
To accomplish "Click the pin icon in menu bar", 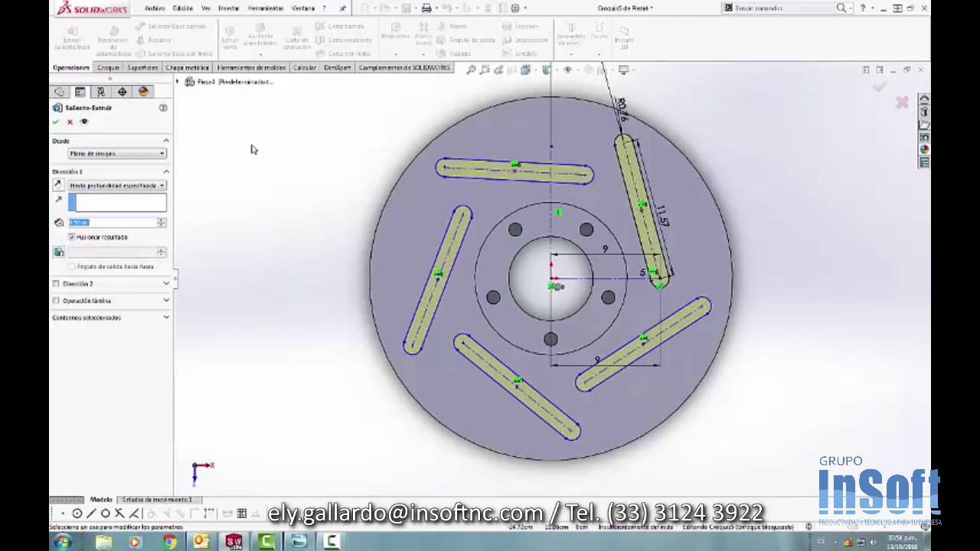I will point(342,8).
